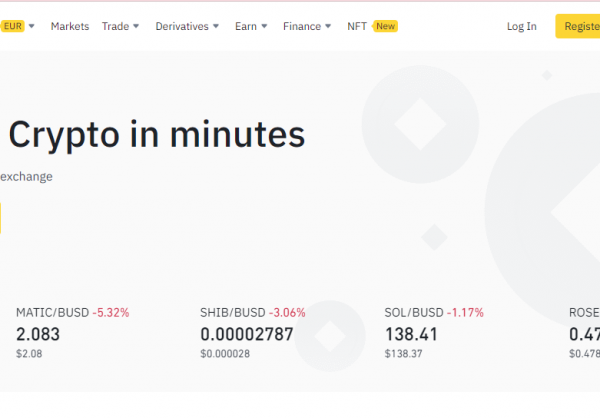600x418 pixels.
Task: Open the ROSE ticker at the right edge
Action: click(584, 312)
